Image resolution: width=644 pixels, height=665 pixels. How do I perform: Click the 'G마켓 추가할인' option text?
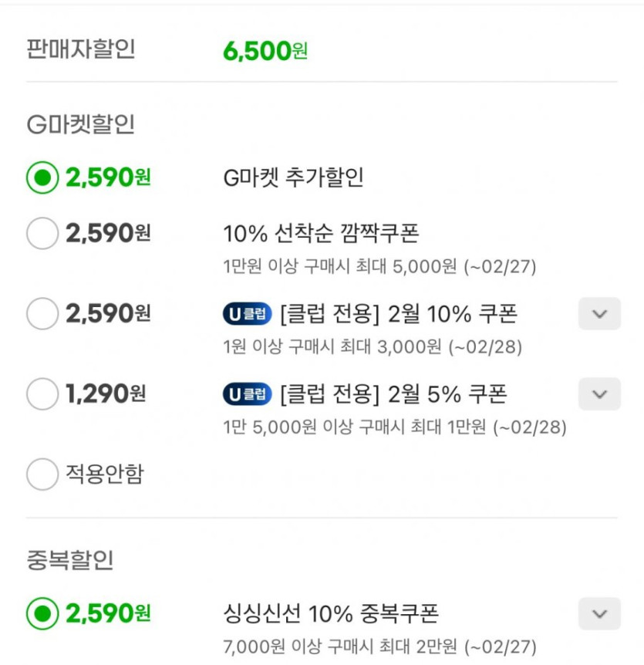click(293, 178)
